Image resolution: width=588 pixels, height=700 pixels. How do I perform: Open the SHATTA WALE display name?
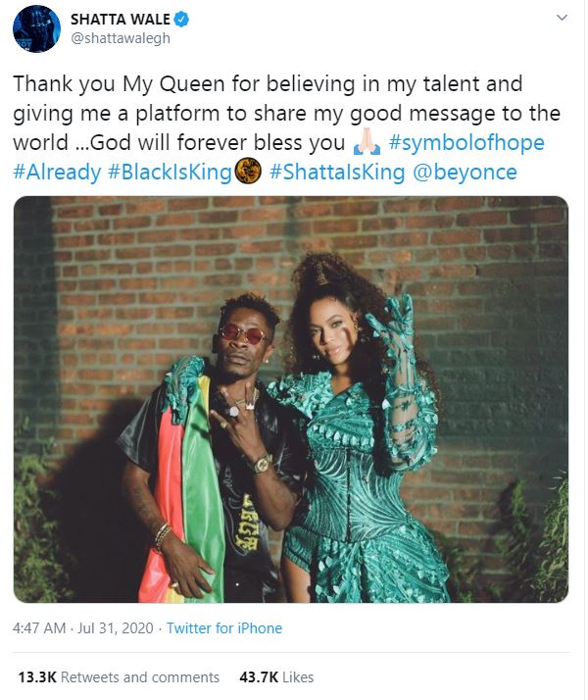click(x=121, y=20)
